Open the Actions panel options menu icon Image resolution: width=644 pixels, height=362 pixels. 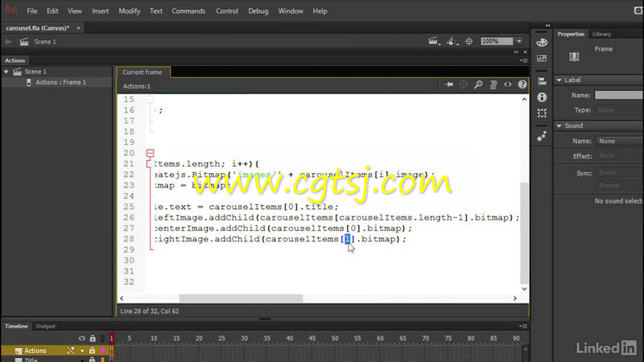523,60
